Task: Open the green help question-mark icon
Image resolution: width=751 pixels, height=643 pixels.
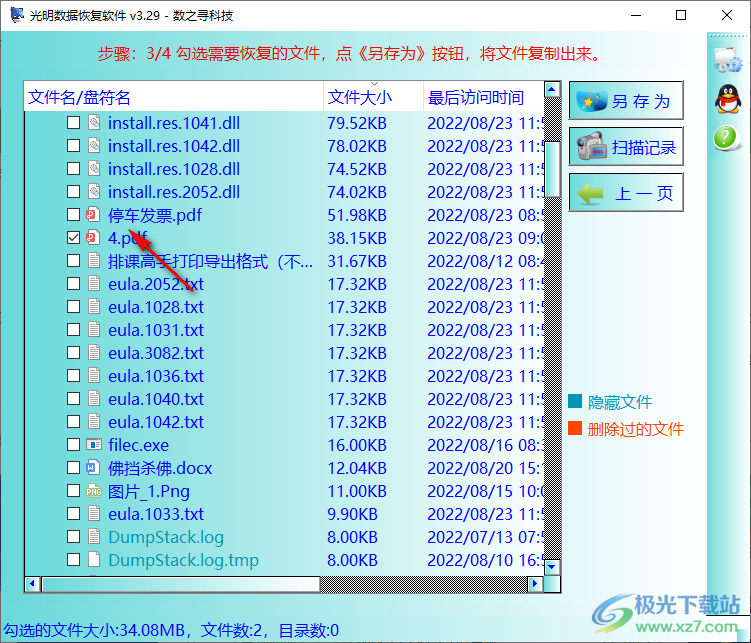Action: [726, 138]
